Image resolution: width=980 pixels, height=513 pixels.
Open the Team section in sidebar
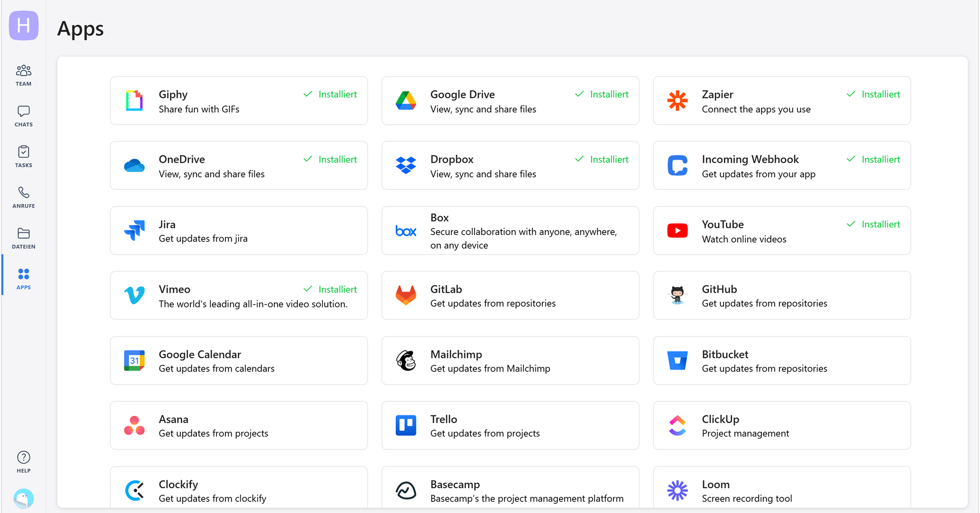click(24, 75)
